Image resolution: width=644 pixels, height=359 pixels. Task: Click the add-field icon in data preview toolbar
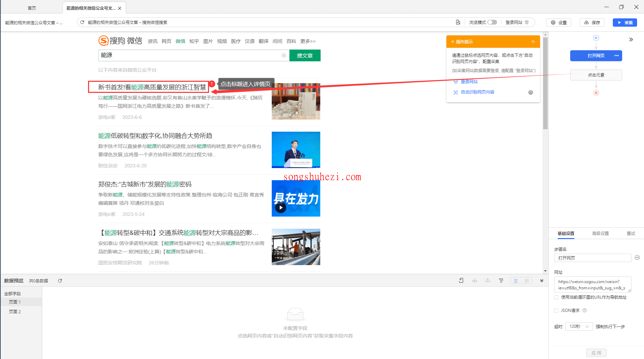click(461, 281)
